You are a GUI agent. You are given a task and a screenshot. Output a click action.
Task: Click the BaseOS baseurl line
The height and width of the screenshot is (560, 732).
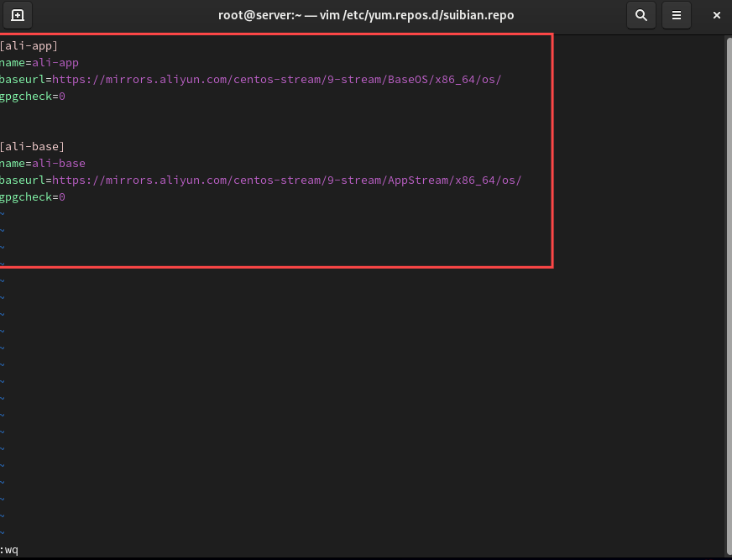click(251, 80)
